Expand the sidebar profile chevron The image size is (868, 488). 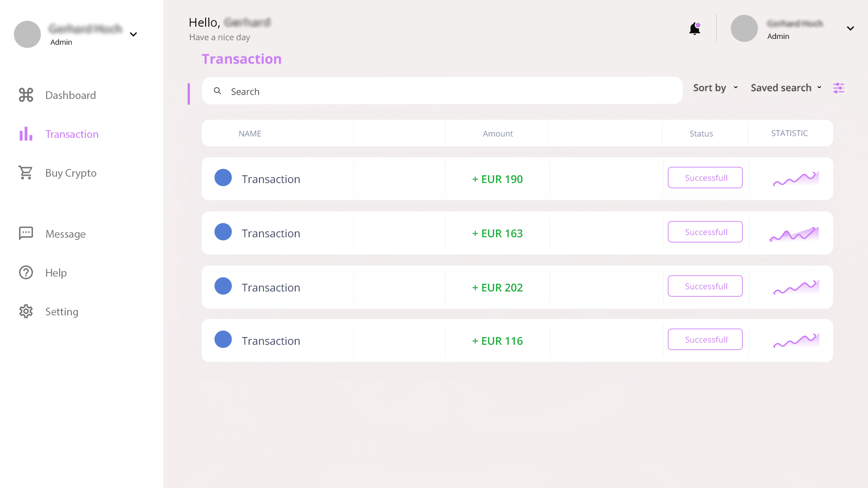pos(133,34)
